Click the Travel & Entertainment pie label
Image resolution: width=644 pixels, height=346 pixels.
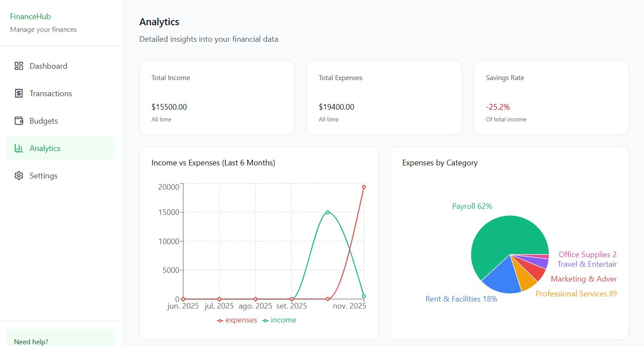click(587, 264)
